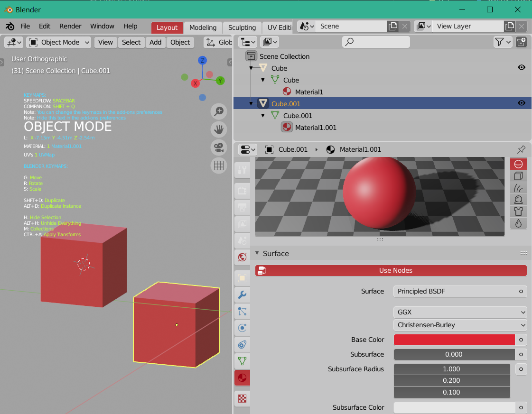The image size is (532, 414).
Task: Open Particles properties tab
Action: coord(242,311)
